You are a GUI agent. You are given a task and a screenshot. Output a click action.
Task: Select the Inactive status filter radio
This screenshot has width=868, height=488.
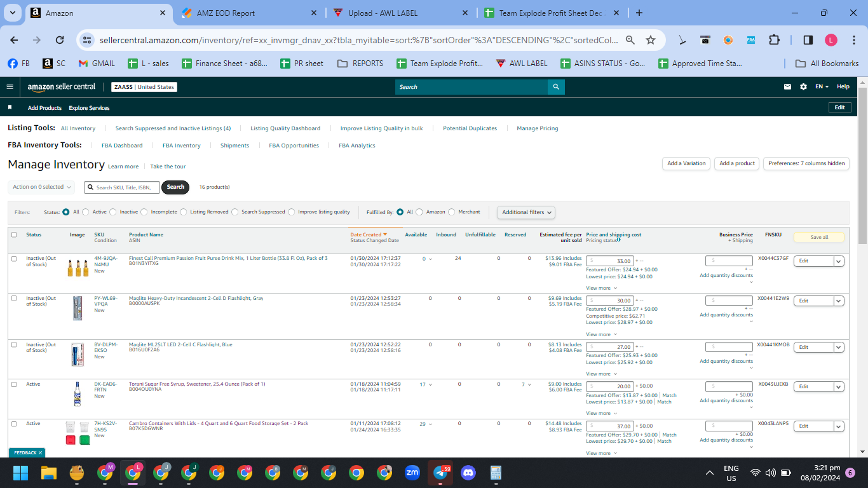tap(113, 212)
